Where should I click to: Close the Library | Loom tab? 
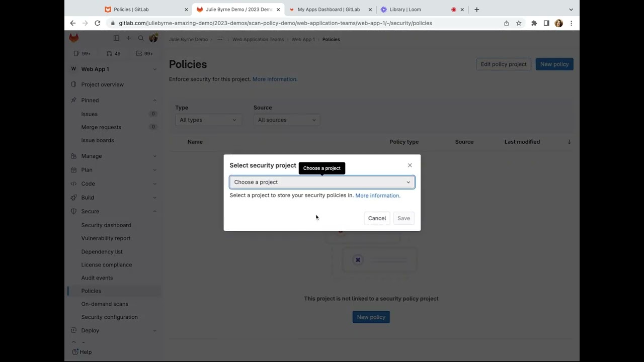[462, 10]
